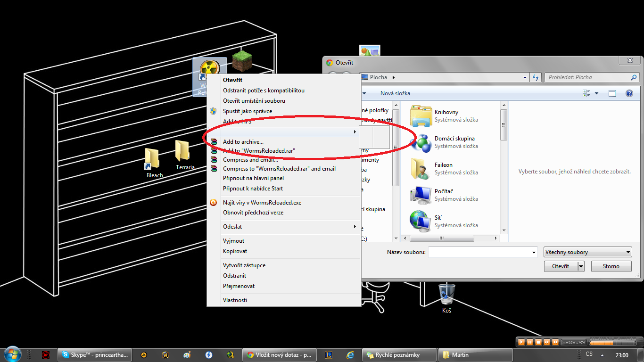Choose Otevřít in the context menu
The image size is (644, 362).
(232, 80)
